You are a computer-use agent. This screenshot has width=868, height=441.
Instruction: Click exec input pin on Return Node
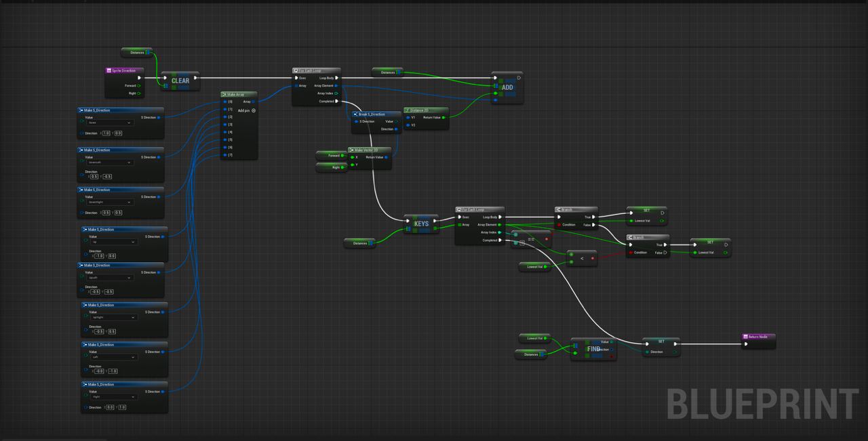pos(746,343)
